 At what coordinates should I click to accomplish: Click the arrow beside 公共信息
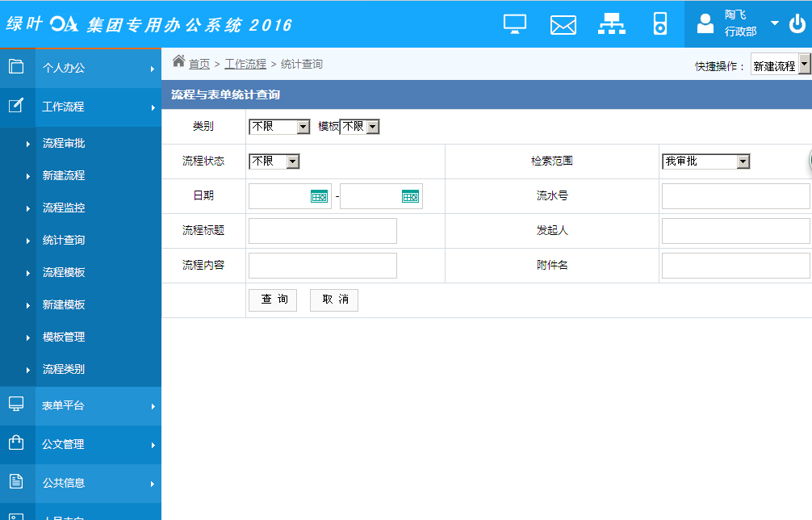point(153,484)
